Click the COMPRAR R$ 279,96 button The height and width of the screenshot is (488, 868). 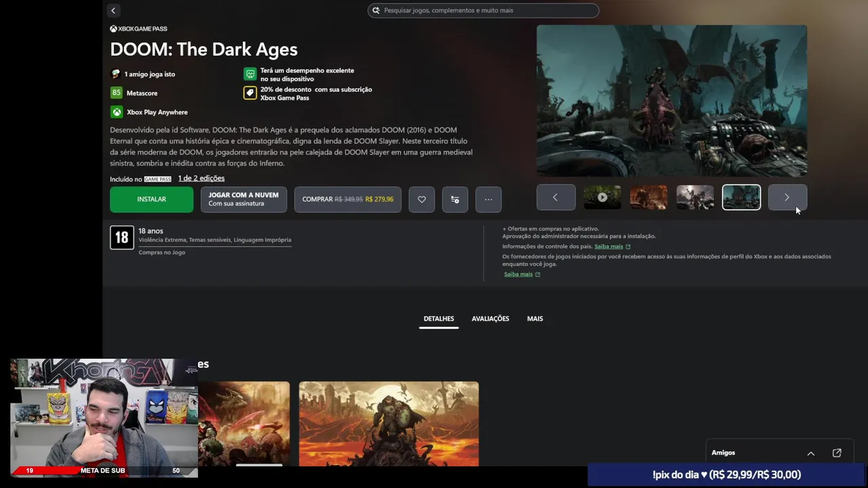click(x=348, y=199)
